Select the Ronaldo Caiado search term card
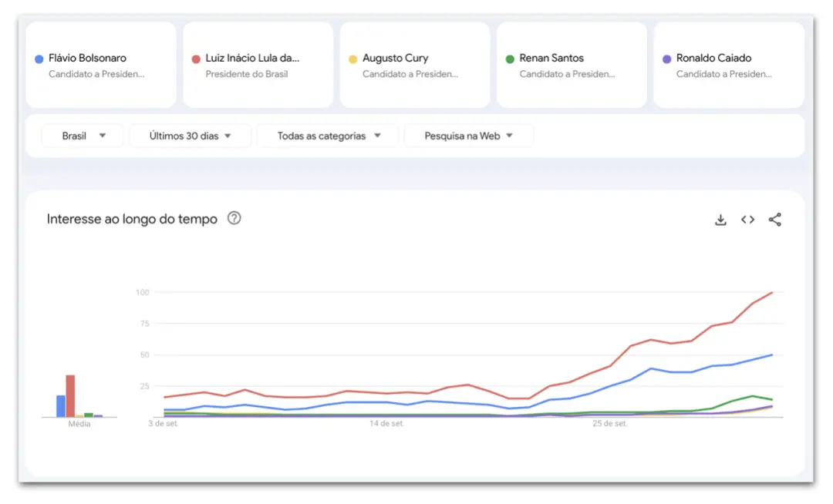The image size is (833, 504). click(729, 66)
